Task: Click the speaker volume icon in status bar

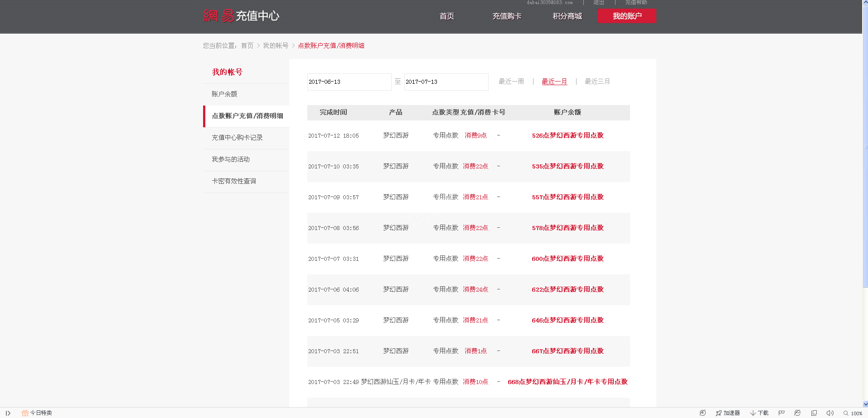Action: [829, 413]
